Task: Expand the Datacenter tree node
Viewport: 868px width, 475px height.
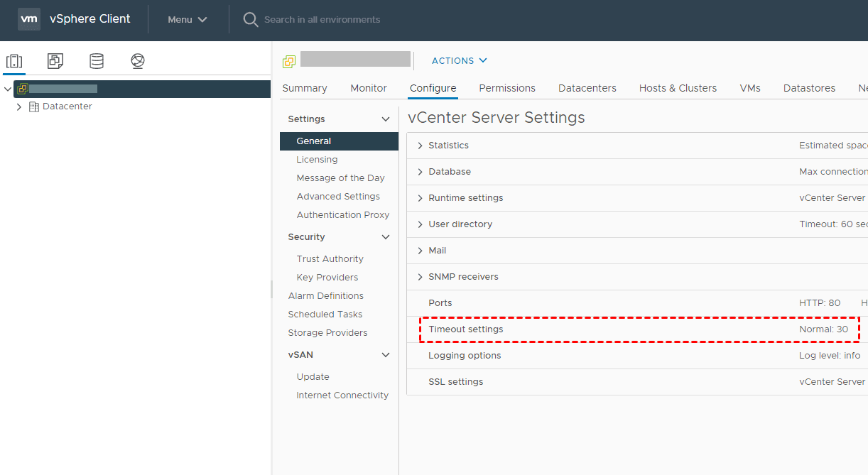Action: pos(19,107)
